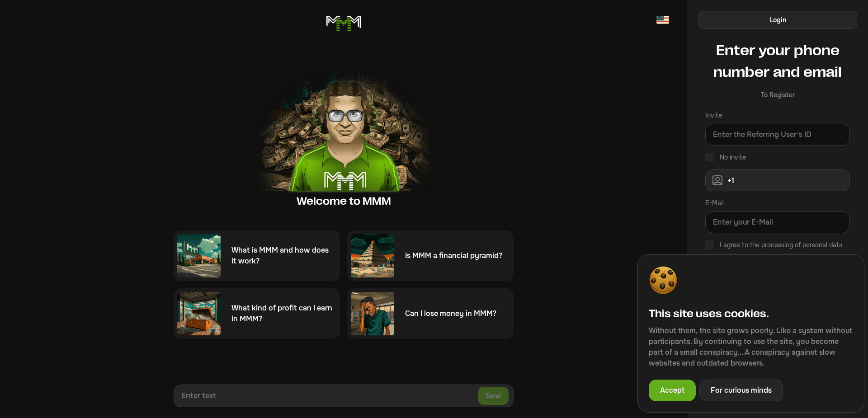Open the MMM building thumbnail
The width and height of the screenshot is (868, 418).
click(199, 256)
